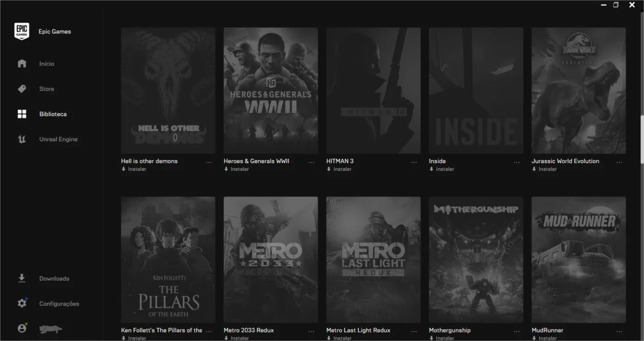This screenshot has width=644, height=341.
Task: Close the Epic Games launcher window
Action: pos(632,5)
